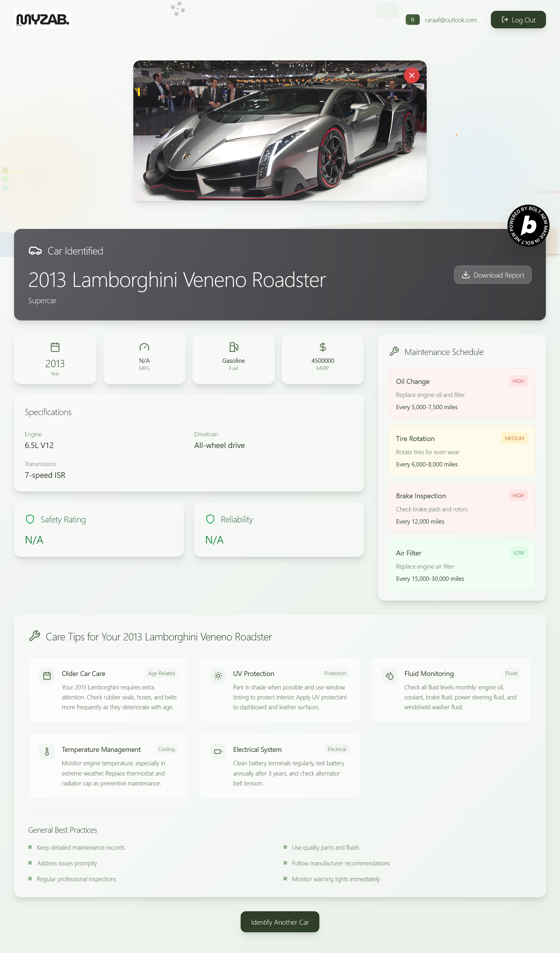560x953 pixels.
Task: Click the MYZAB logo
Action: click(43, 19)
